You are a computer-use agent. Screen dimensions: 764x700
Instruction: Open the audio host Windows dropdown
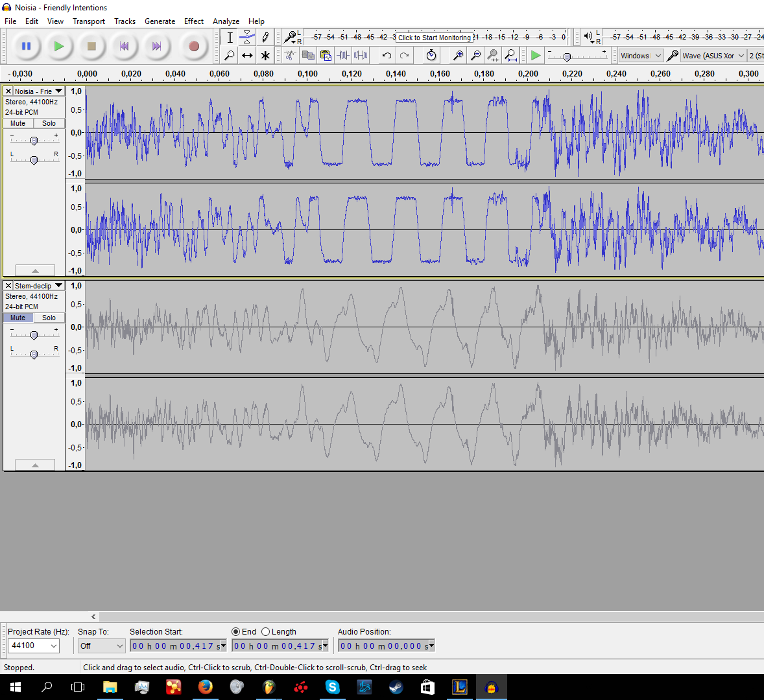coord(641,56)
